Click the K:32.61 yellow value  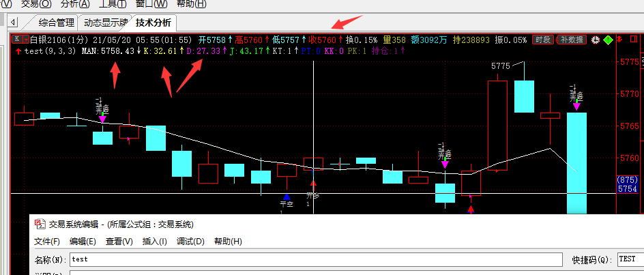pyautogui.click(x=160, y=51)
